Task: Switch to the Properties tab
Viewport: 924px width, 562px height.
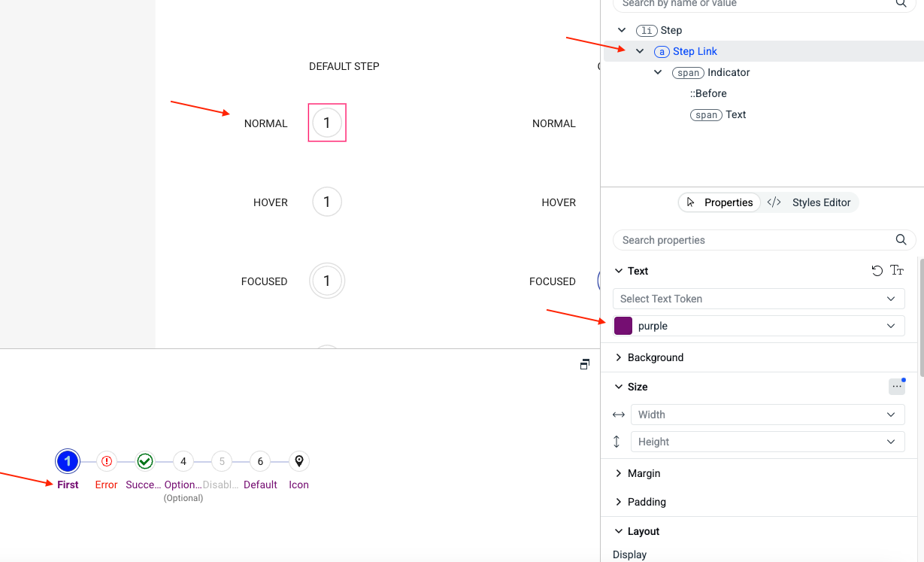Action: tap(720, 202)
